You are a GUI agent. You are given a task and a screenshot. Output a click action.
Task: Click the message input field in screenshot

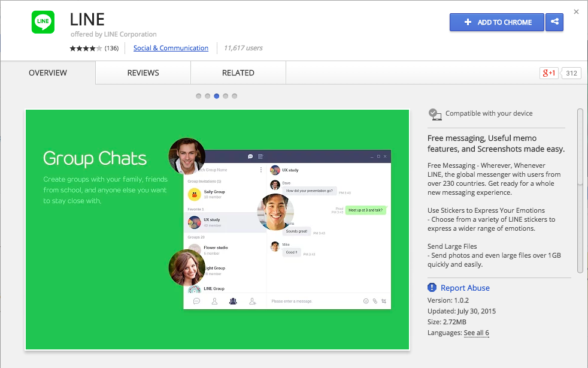pos(314,301)
